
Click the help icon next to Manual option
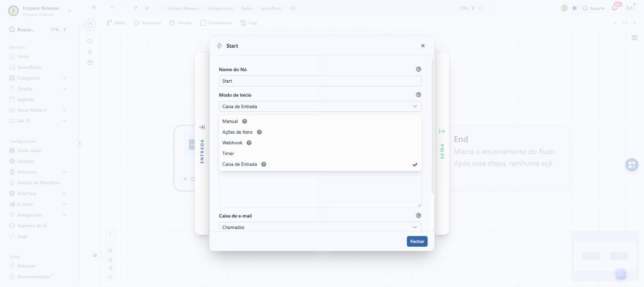point(245,121)
